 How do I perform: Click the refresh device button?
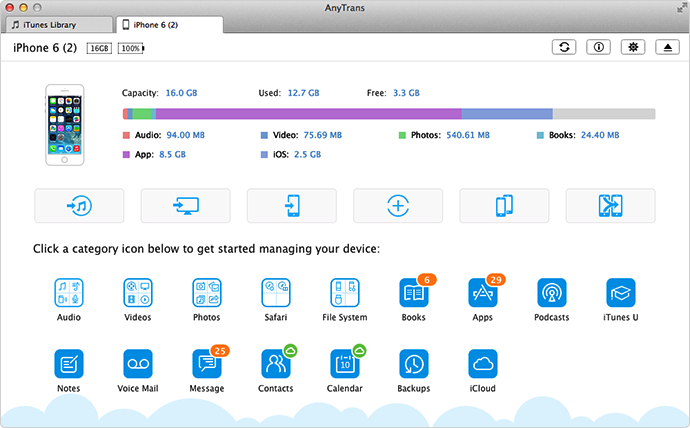(564, 47)
